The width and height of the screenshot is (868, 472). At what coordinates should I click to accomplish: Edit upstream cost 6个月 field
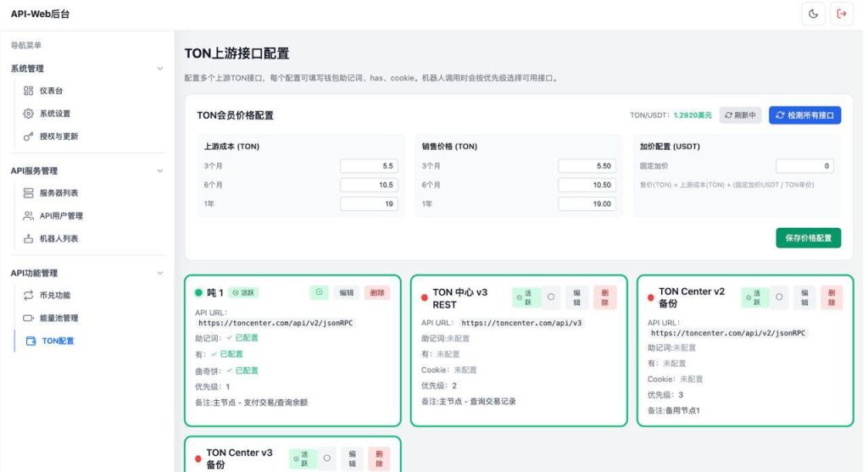(369, 185)
